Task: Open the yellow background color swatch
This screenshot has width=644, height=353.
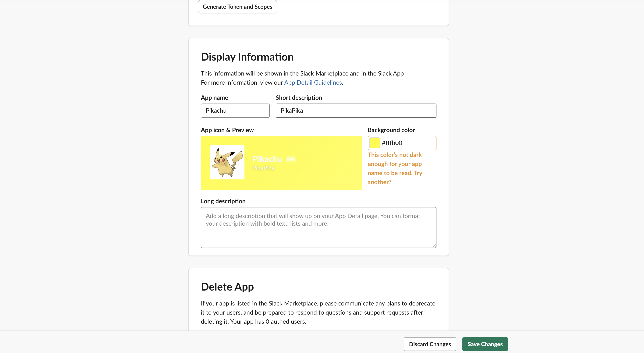Action: (375, 143)
